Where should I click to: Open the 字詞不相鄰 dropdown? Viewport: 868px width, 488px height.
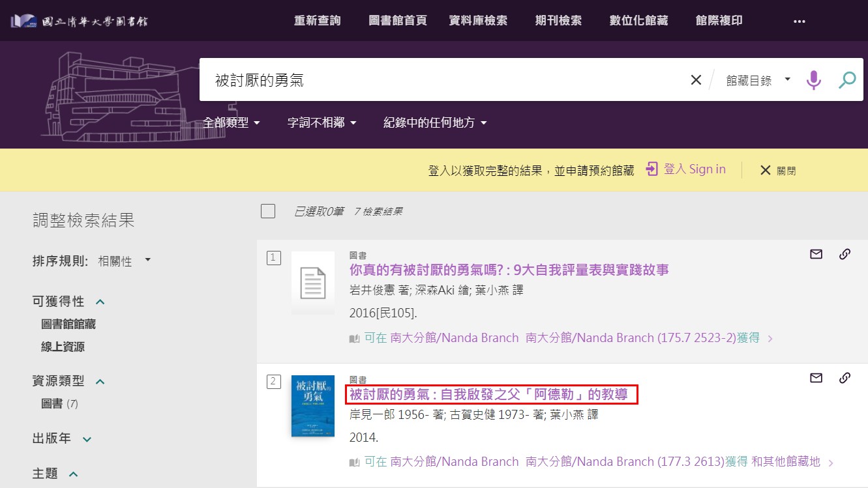pyautogui.click(x=322, y=122)
